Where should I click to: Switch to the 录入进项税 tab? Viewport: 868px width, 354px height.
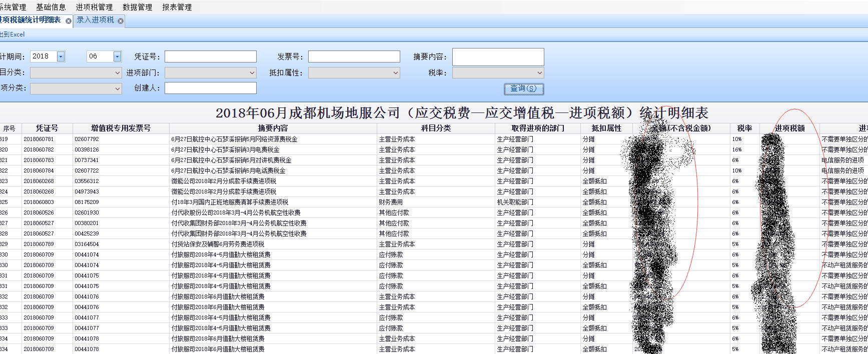95,20
